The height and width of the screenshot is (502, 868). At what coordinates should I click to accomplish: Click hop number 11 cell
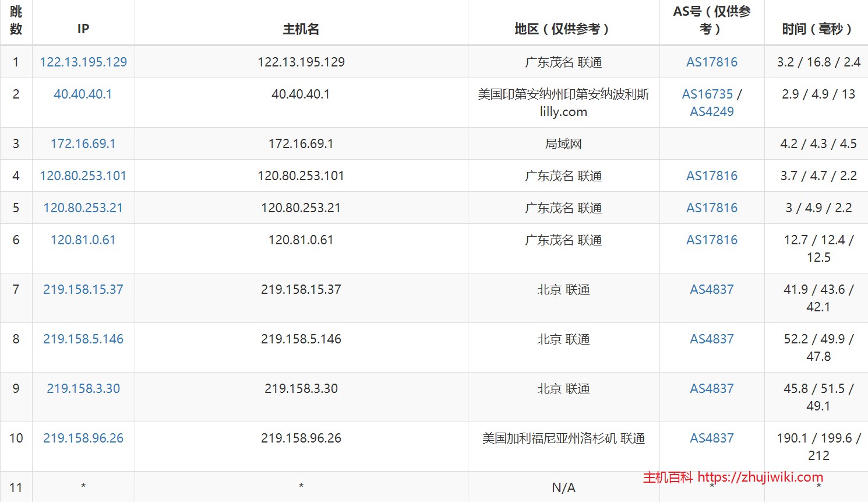pyautogui.click(x=16, y=487)
